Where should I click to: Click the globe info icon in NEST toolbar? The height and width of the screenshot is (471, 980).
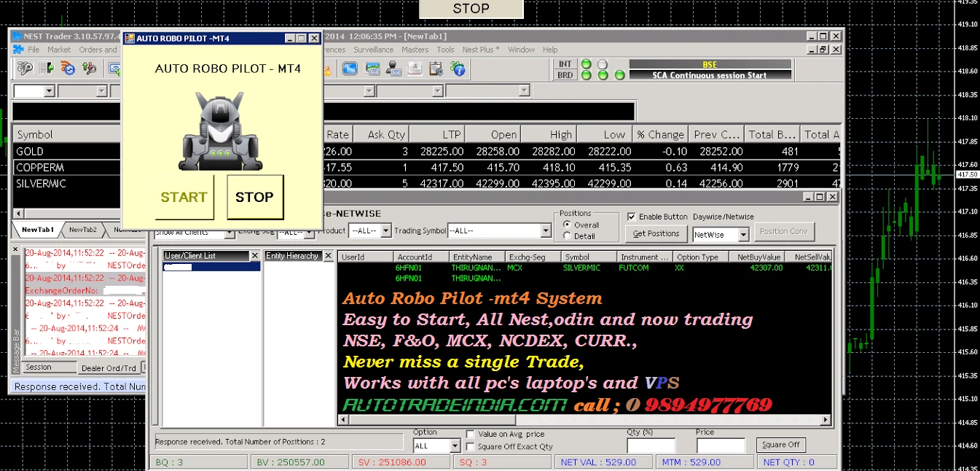click(x=458, y=69)
